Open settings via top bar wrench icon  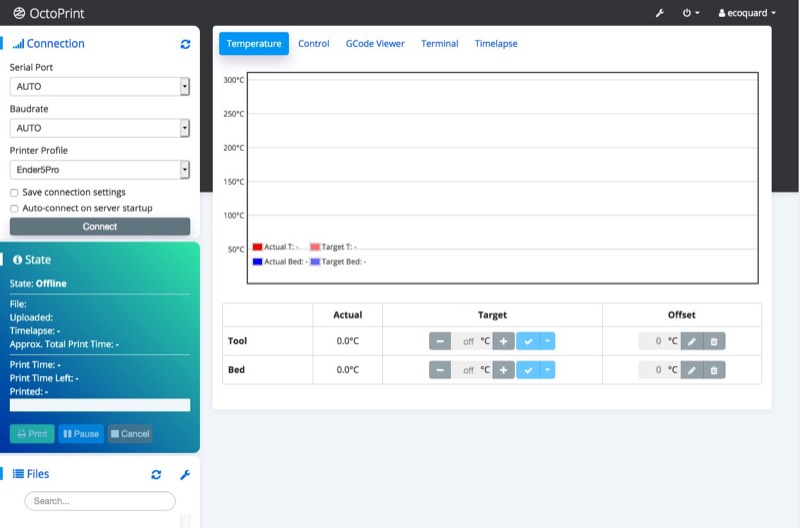point(660,13)
